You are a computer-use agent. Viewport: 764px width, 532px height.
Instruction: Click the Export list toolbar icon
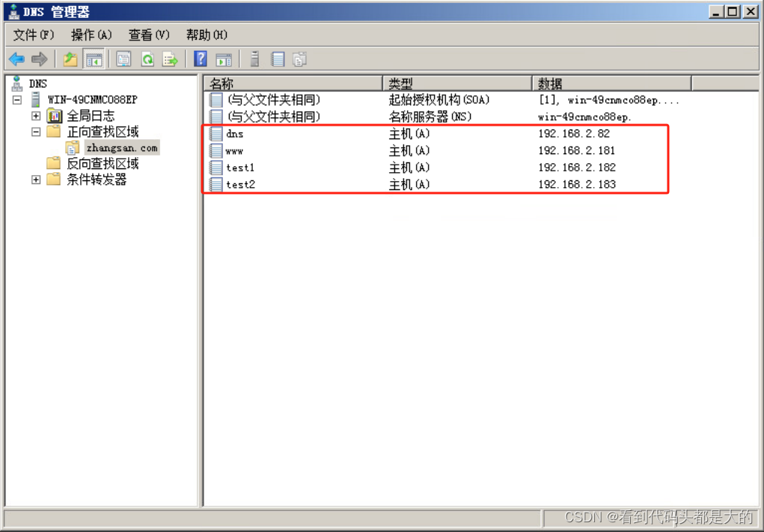click(x=171, y=59)
